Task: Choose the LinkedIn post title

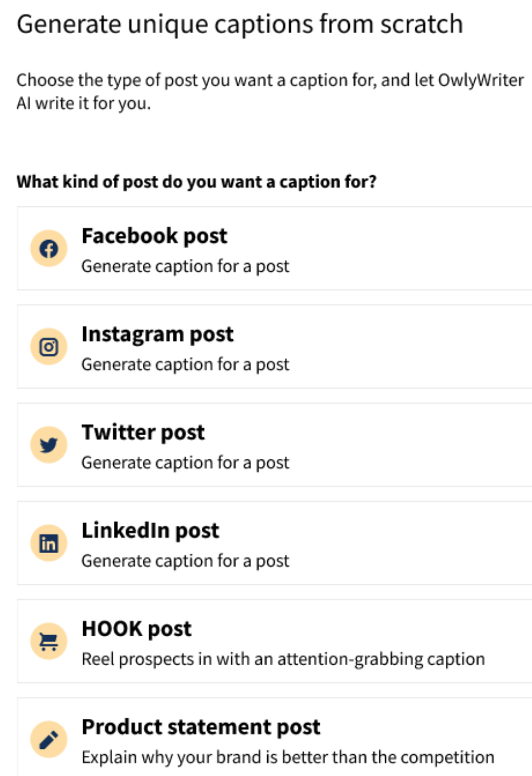Action: [150, 530]
